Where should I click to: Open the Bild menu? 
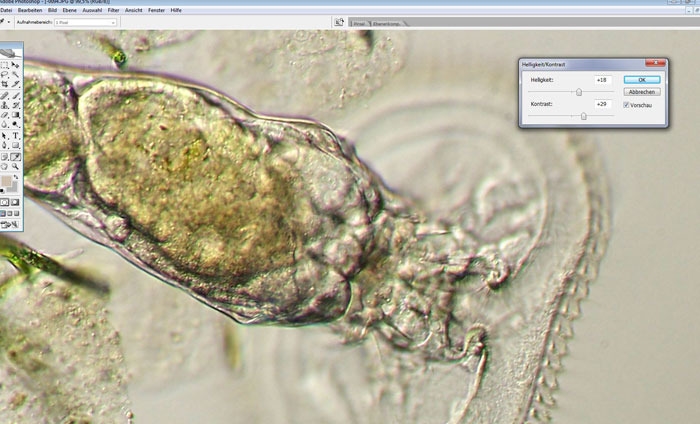(51, 9)
